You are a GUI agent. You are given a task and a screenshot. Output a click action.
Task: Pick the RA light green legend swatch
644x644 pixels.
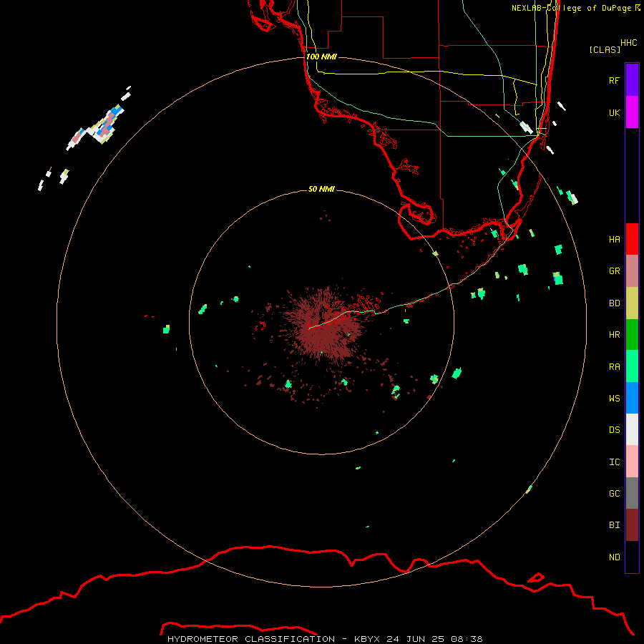632,366
